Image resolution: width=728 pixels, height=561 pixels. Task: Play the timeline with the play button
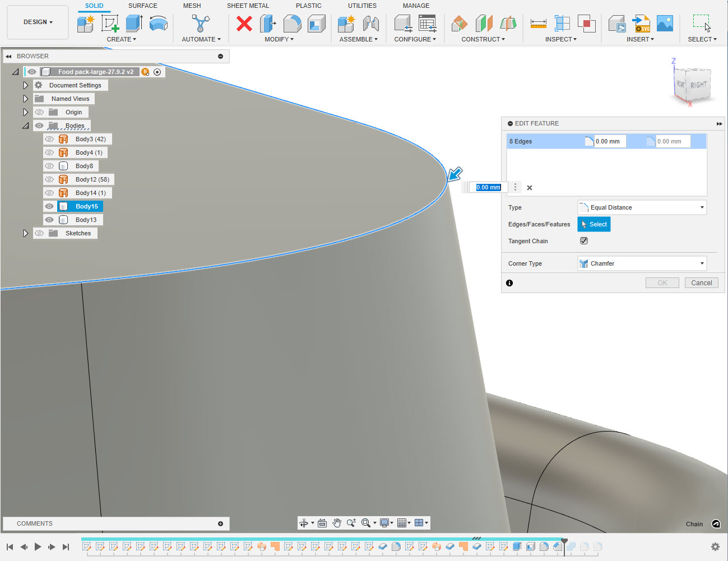click(x=38, y=546)
